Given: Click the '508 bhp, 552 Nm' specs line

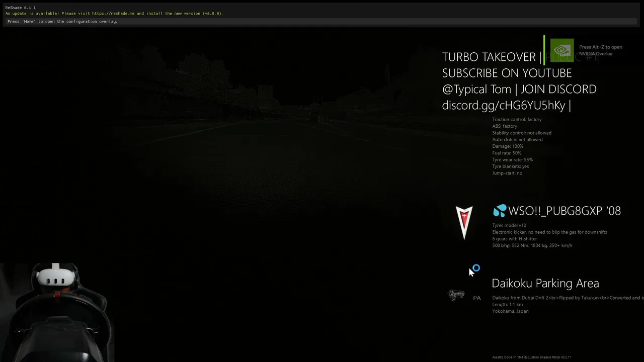Looking at the screenshot, I should [532, 245].
